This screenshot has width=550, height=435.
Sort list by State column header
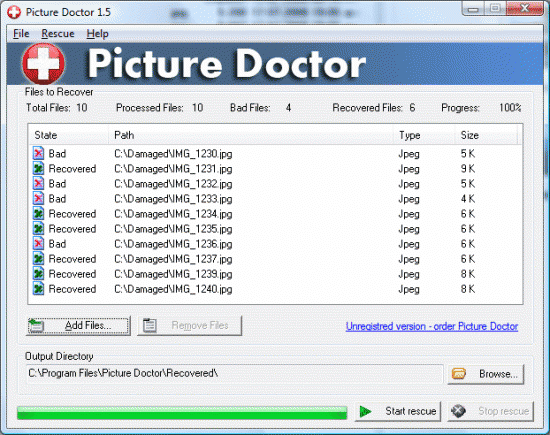tap(68, 135)
